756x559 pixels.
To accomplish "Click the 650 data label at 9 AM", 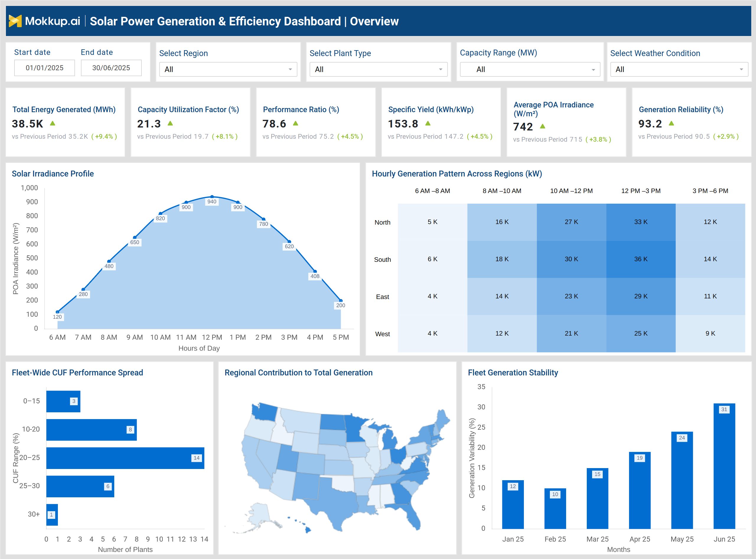I will [x=135, y=243].
